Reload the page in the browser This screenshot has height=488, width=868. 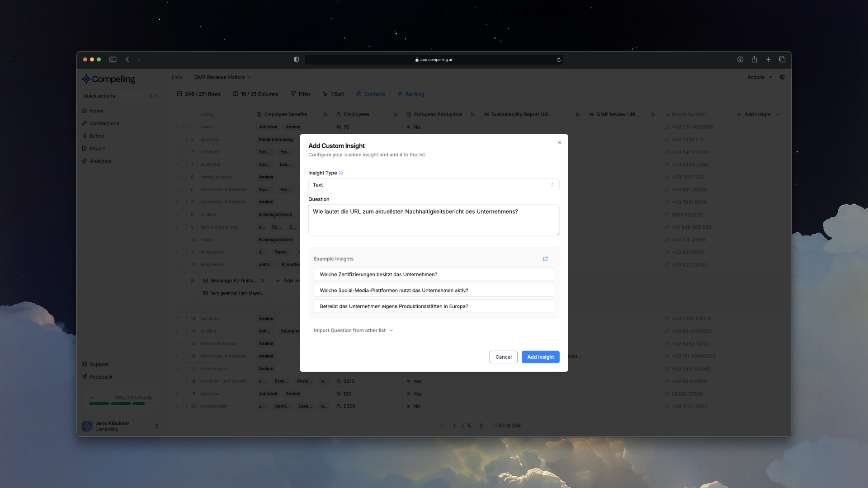tap(558, 60)
